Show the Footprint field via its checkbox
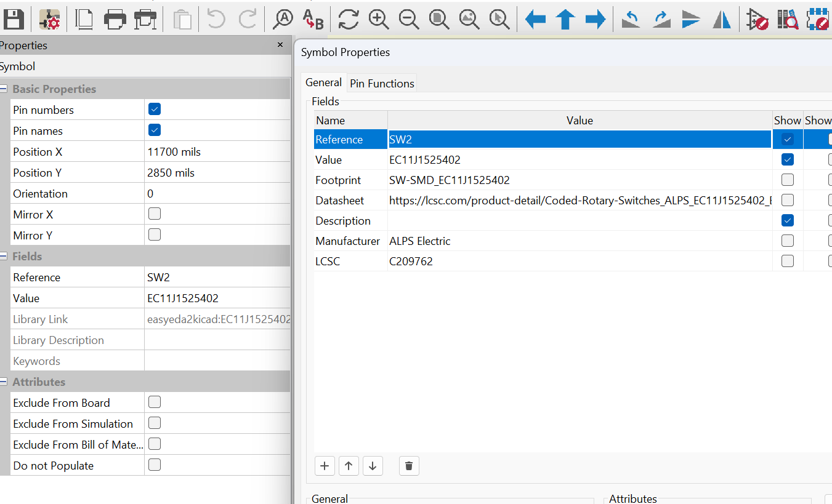Viewport: 832px width, 504px height. tap(787, 180)
